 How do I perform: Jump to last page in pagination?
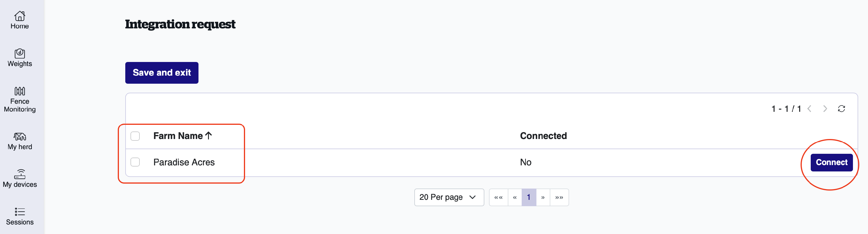(559, 197)
